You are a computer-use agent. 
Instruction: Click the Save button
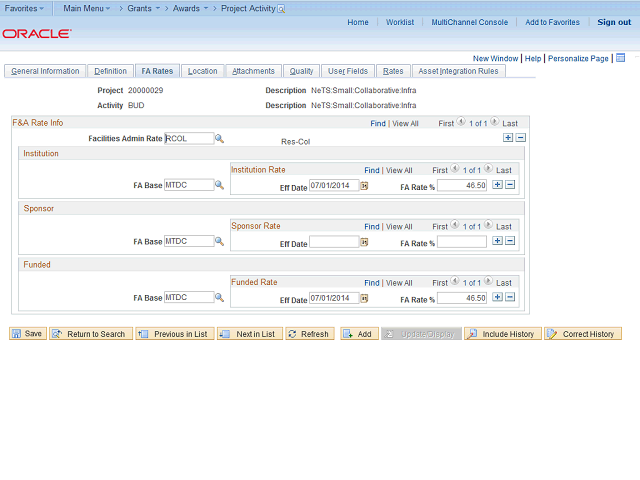[x=28, y=333]
